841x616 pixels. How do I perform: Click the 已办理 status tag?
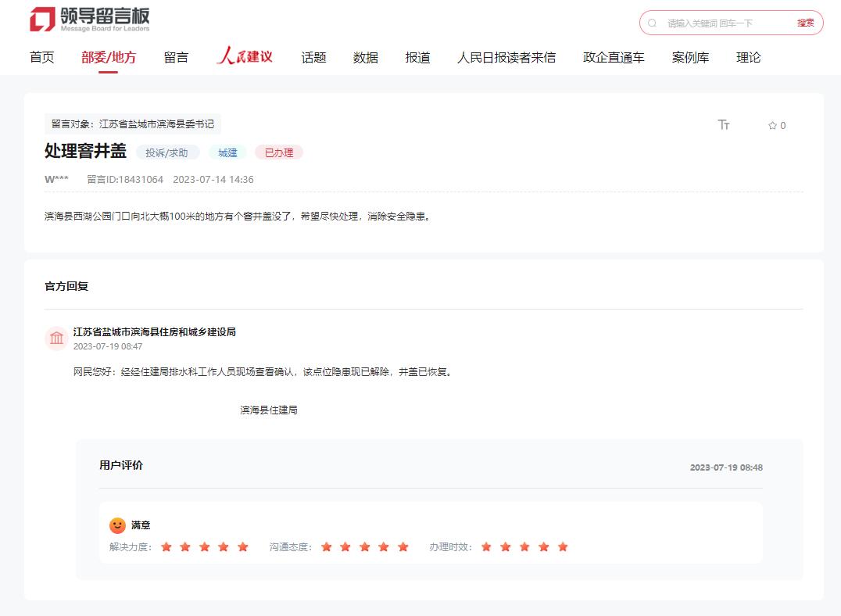point(279,152)
